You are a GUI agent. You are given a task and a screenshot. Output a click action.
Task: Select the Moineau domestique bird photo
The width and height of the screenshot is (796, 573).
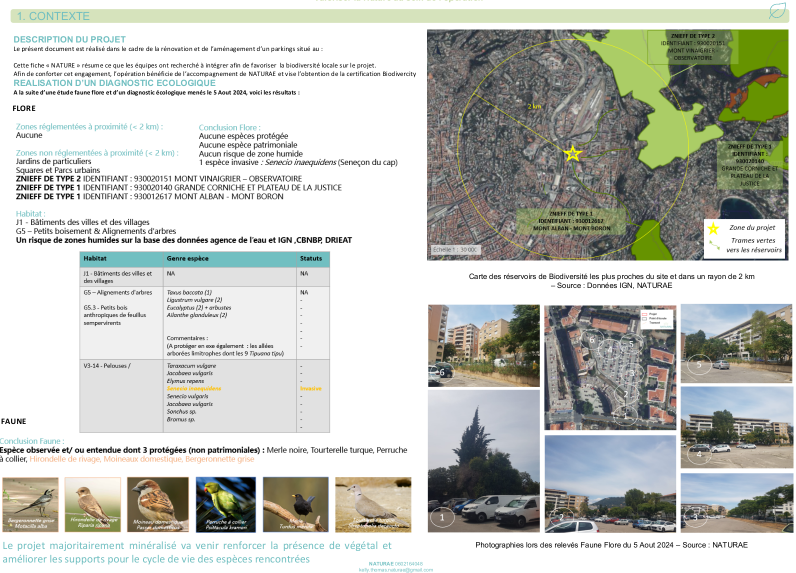click(x=156, y=504)
